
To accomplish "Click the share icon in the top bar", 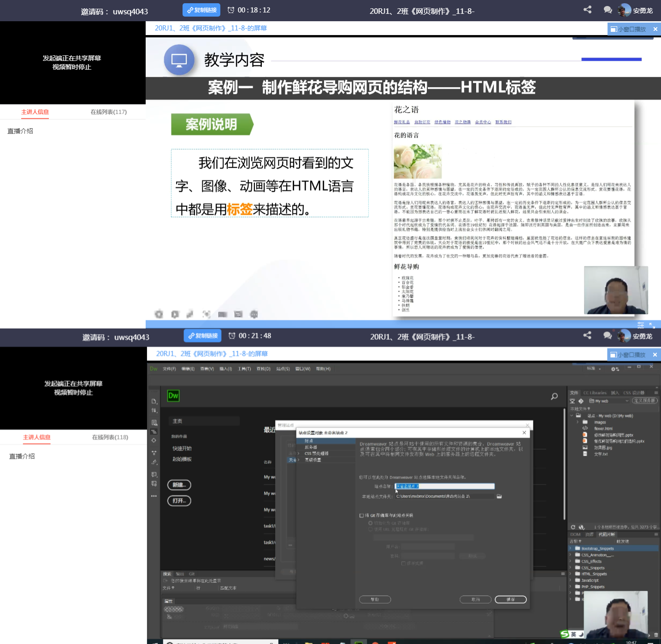I will tap(587, 9).
